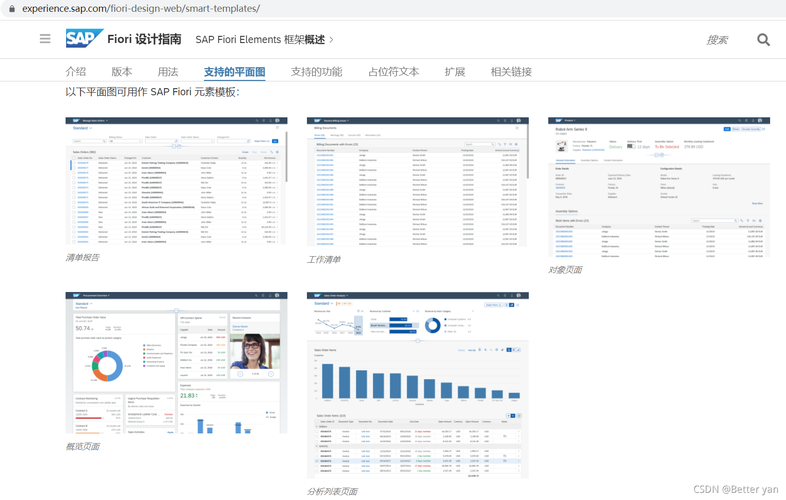Switch to the 占位符文本 tab
Image resolution: width=786 pixels, height=500 pixels.
pyautogui.click(x=394, y=72)
